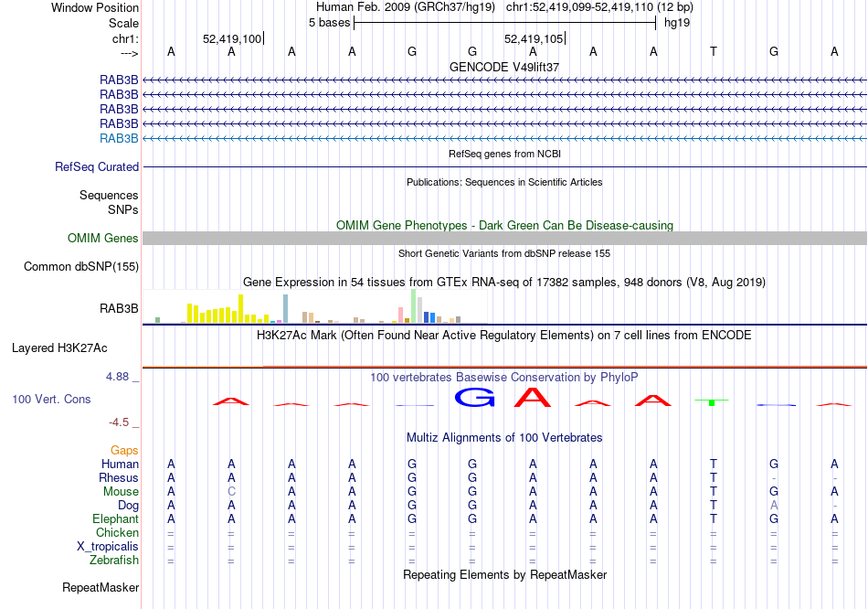Select the Zebrafish alignment row label
Image resolution: width=868 pixels, height=609 pixels.
[x=114, y=561]
